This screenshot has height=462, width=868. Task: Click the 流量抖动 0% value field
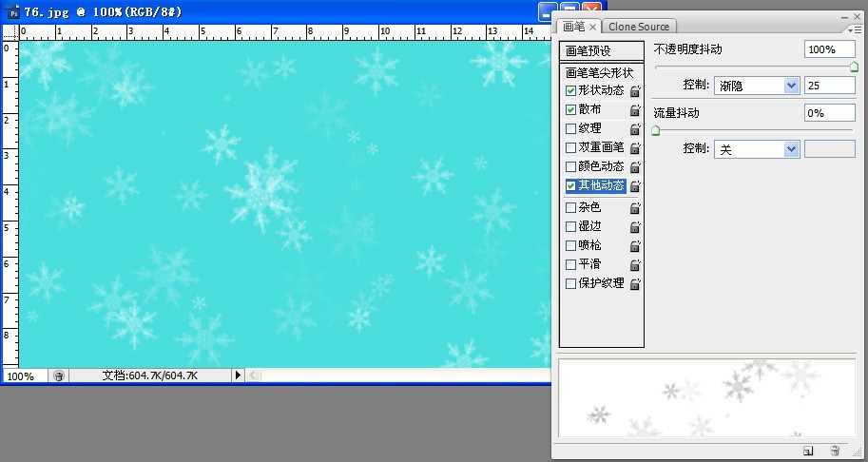pyautogui.click(x=829, y=113)
